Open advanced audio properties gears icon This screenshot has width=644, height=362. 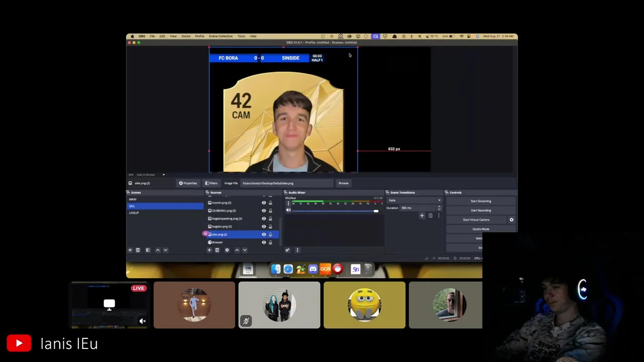(x=287, y=250)
